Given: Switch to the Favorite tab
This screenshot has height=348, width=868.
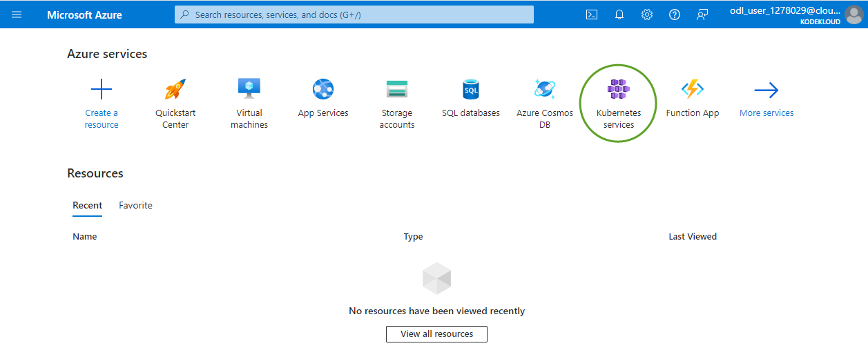Looking at the screenshot, I should [x=135, y=206].
